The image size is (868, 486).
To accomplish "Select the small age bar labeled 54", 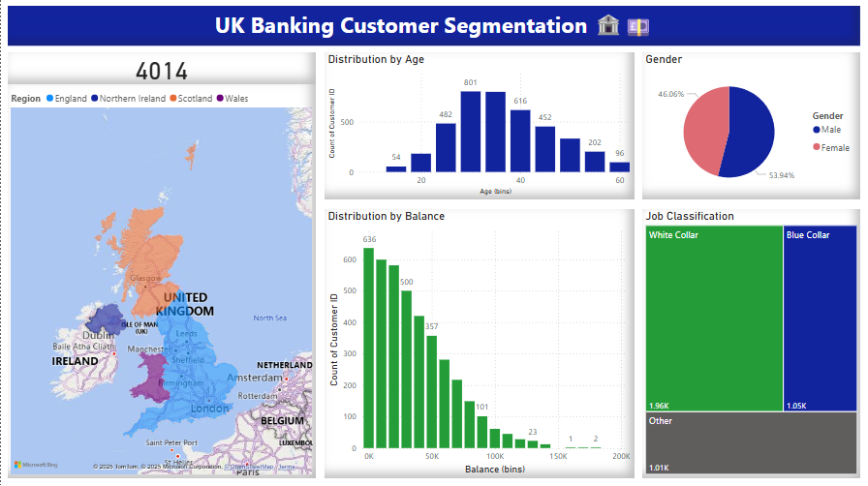I will tap(396, 169).
